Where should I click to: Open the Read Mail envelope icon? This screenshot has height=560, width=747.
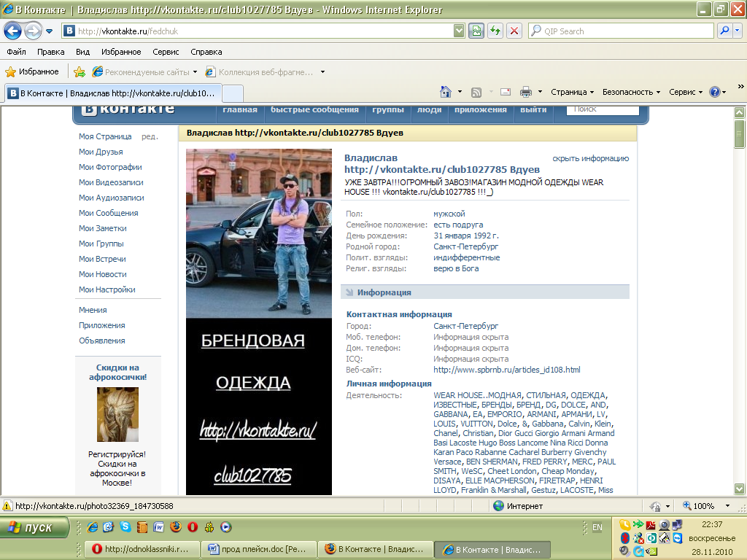[x=506, y=92]
